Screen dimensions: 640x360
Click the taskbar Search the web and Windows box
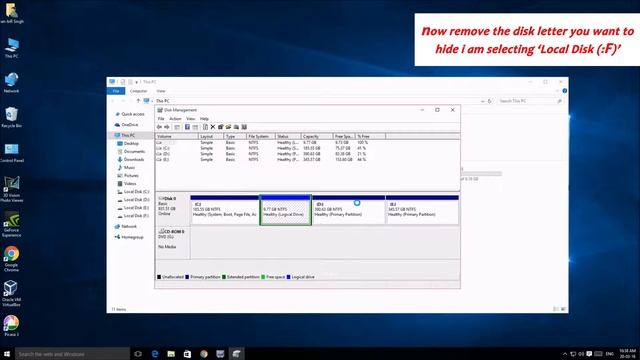(72, 354)
